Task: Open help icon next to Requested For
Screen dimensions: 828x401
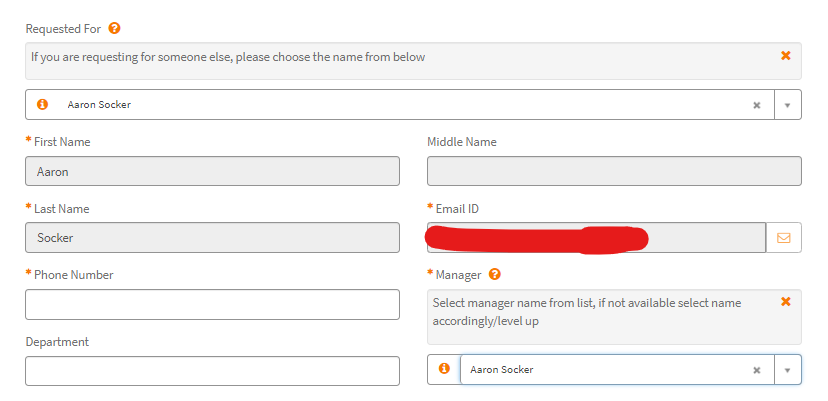Action: (114, 29)
